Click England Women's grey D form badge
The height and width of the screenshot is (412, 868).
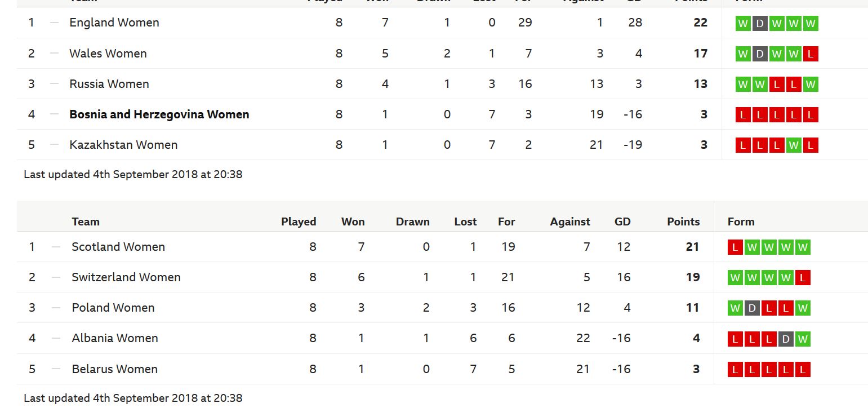(760, 24)
